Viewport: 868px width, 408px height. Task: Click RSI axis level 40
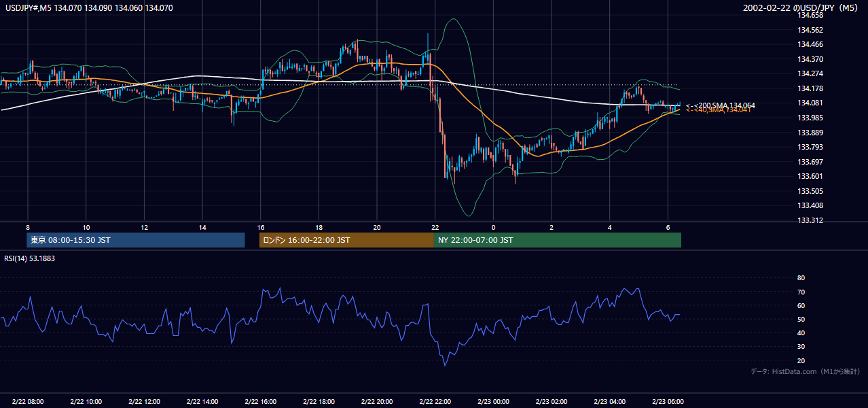801,333
